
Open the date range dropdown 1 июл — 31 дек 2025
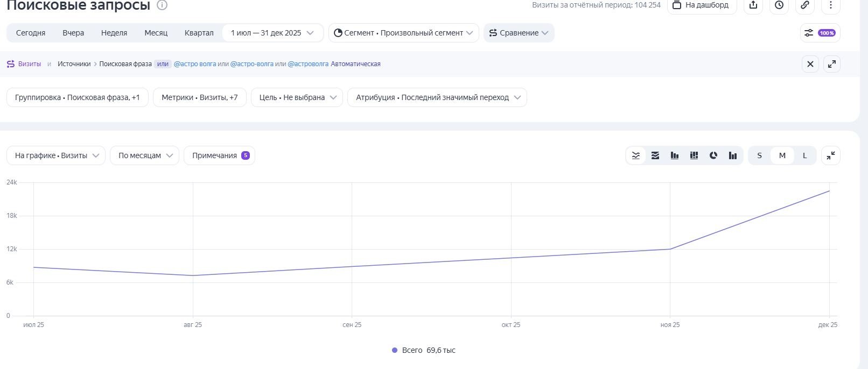[272, 33]
